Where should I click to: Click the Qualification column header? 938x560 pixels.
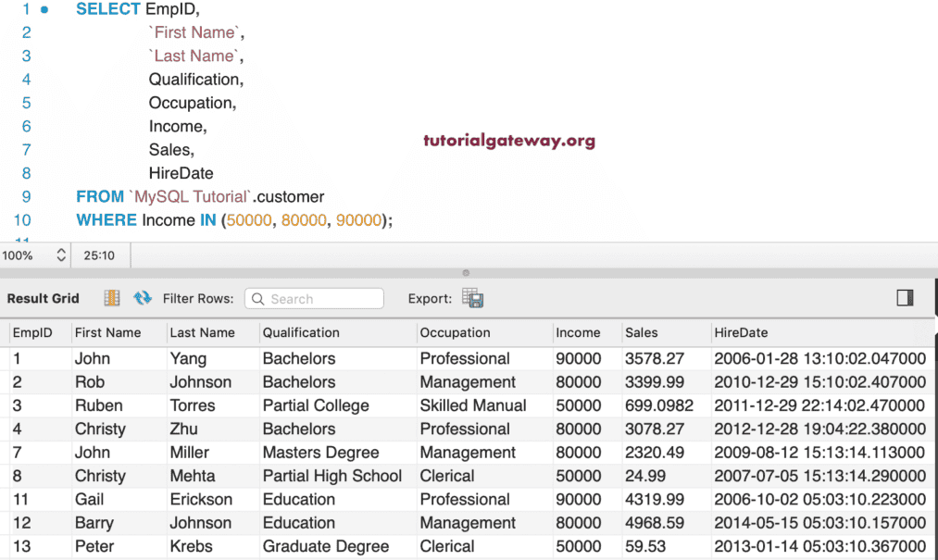[x=301, y=332]
